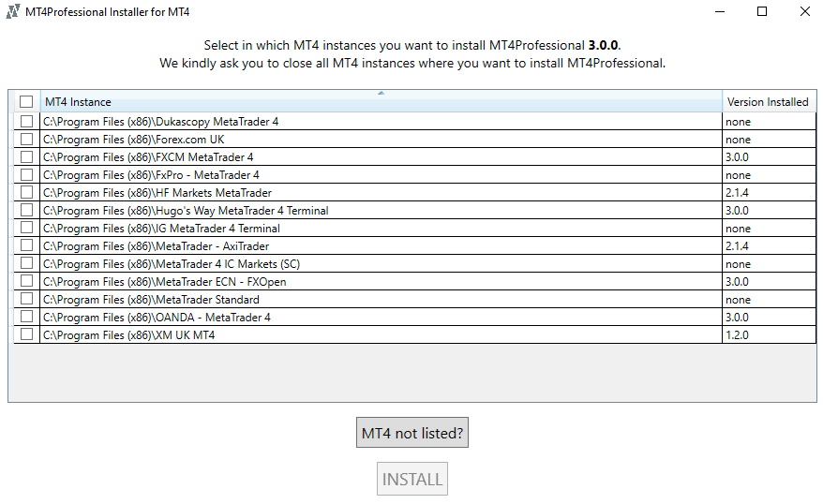Click 'none' version in the Dukascopy row
This screenshot has width=823, height=504.
(x=738, y=122)
